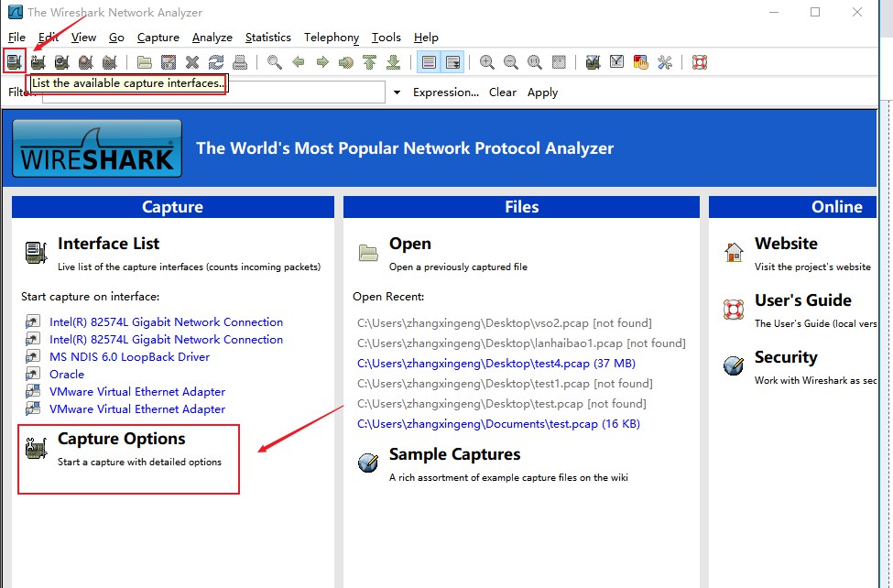The height and width of the screenshot is (588, 893).
Task: Edit capture filters toolbar icon
Action: tap(593, 61)
